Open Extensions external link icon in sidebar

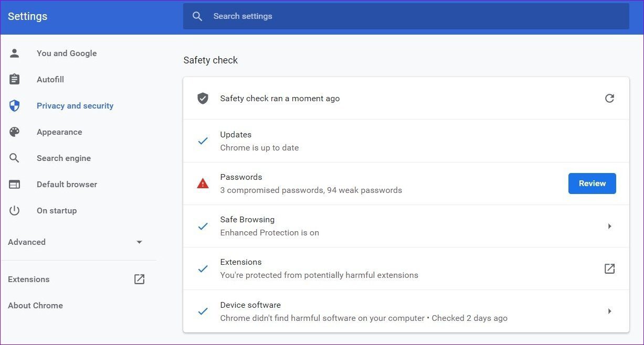[139, 279]
